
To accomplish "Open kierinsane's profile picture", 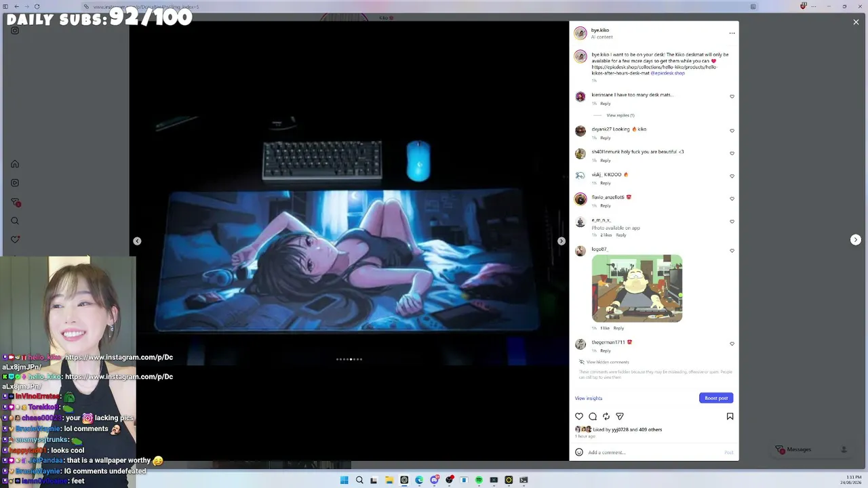I will 580,97.
